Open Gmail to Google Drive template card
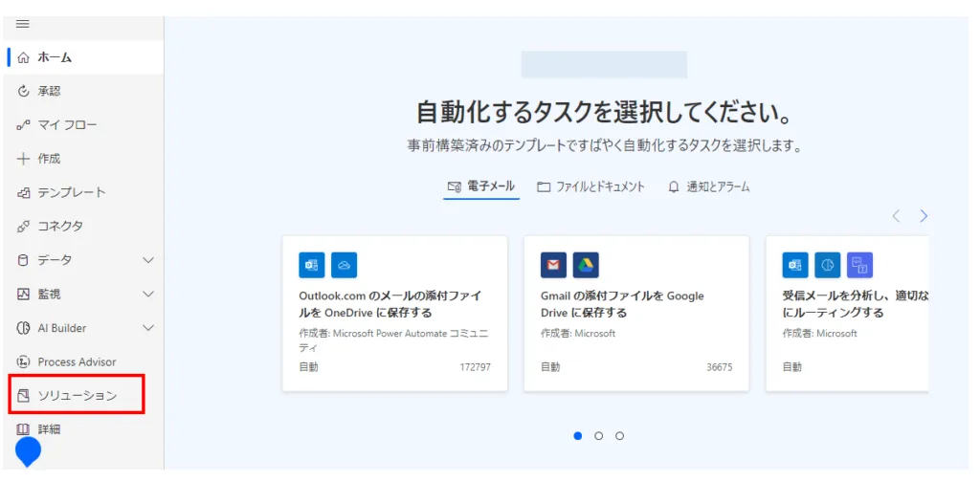This screenshot has height=481, width=980. [x=636, y=313]
